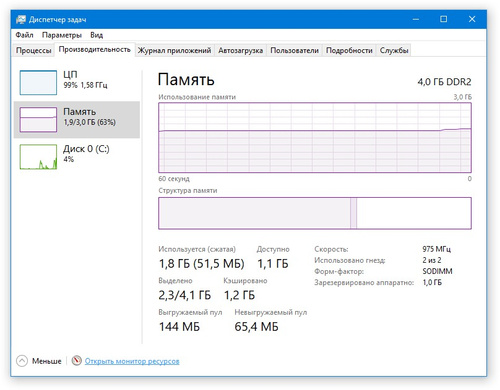Screen dimensions: 500x390
Task: Click the 975 МГц speed value
Action: (x=437, y=249)
